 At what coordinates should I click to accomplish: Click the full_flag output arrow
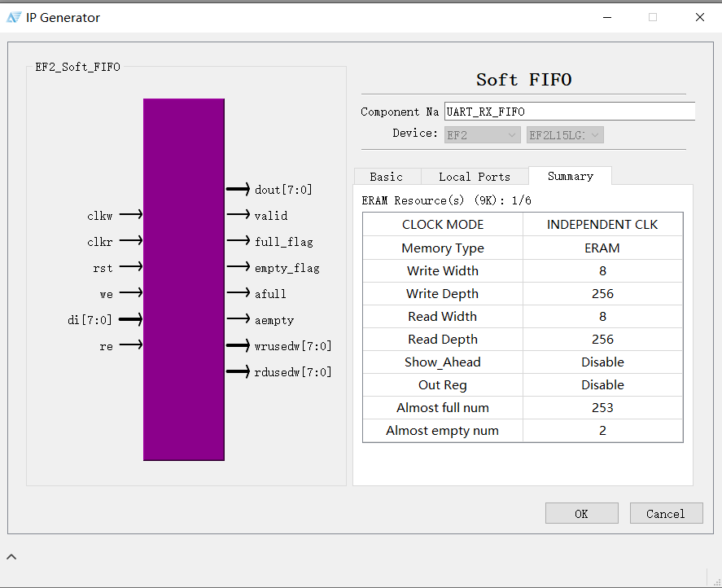[x=237, y=241]
